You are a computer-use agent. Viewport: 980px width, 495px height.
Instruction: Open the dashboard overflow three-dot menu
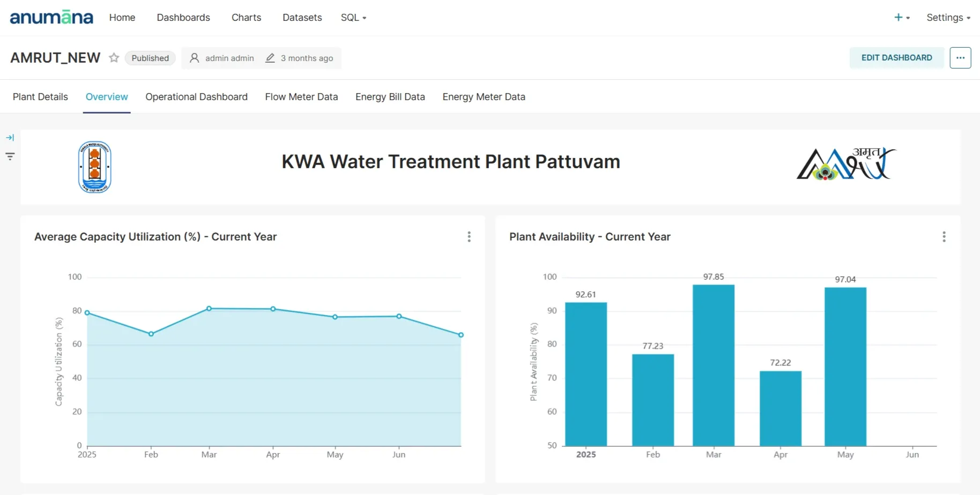coord(960,58)
